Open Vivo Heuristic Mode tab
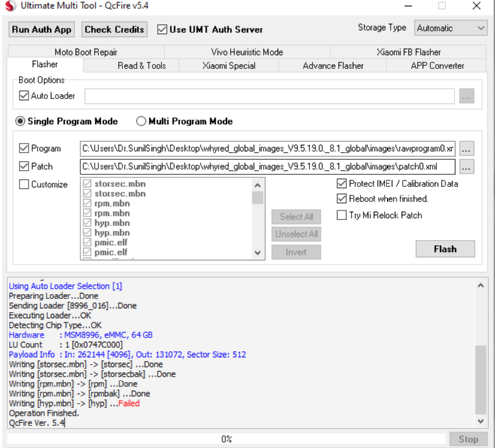The height and width of the screenshot is (448, 495). 247,52
